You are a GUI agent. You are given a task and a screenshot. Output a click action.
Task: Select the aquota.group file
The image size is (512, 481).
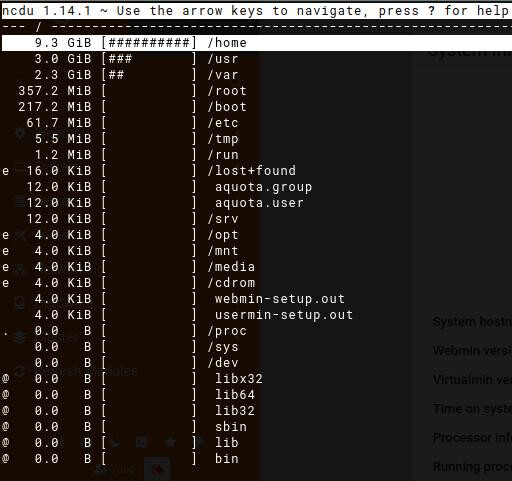[x=263, y=187]
